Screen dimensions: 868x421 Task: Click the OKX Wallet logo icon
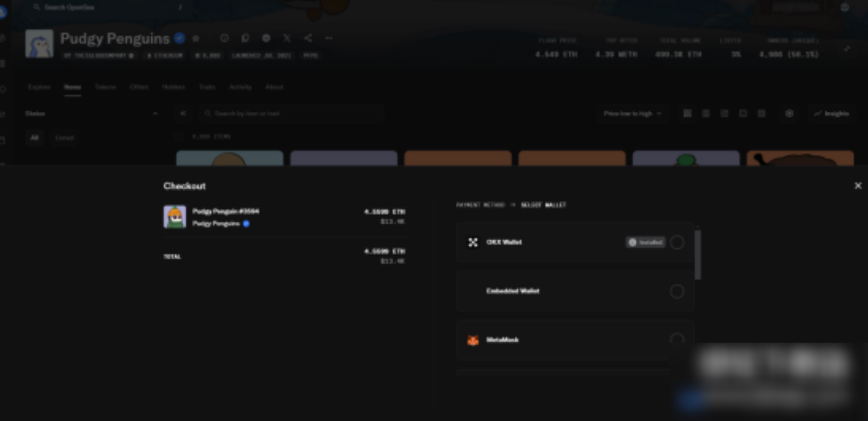472,242
